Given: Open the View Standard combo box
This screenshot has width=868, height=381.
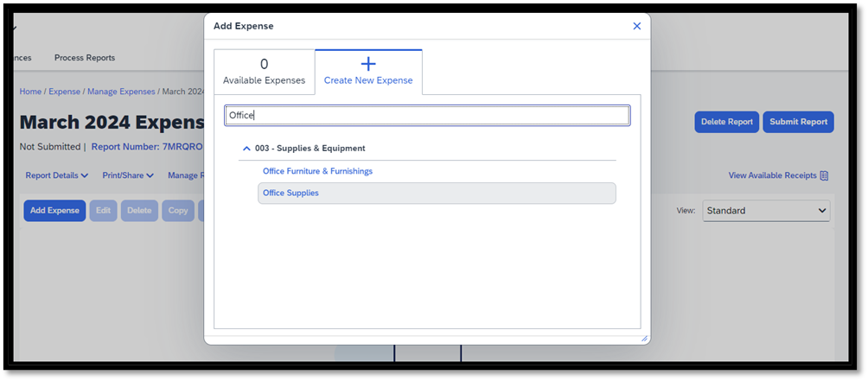Looking at the screenshot, I should 765,211.
